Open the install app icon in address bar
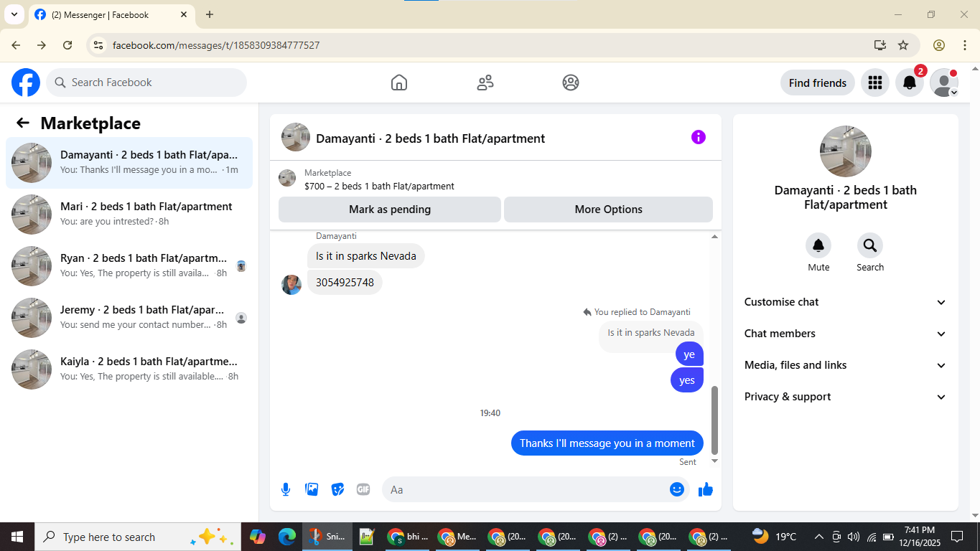Screen dimensions: 980x551 pyautogui.click(x=880, y=45)
